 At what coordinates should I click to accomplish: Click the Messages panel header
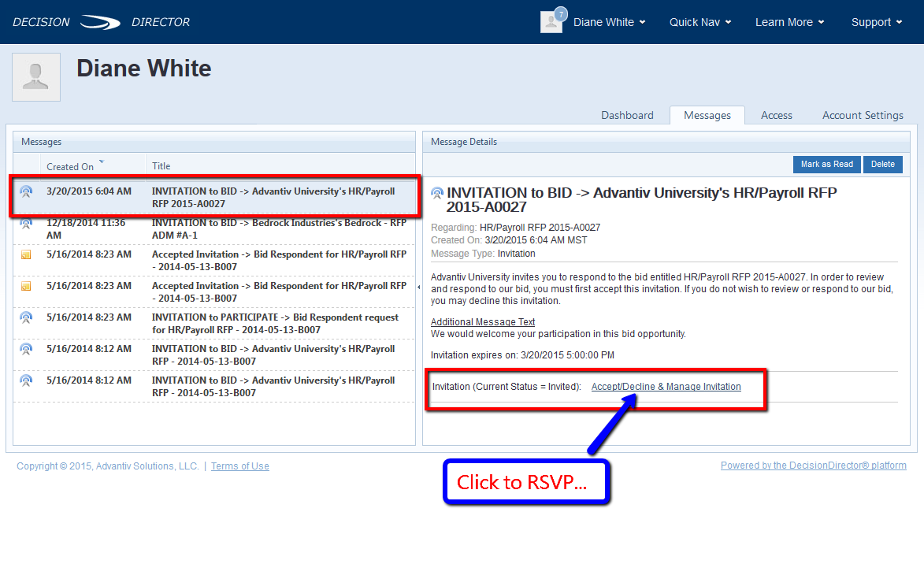(214, 142)
